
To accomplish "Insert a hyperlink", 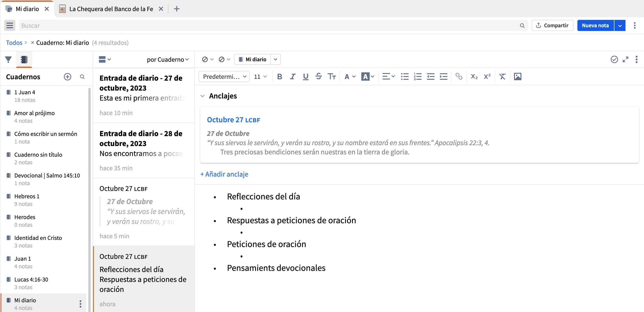I will pos(459,76).
